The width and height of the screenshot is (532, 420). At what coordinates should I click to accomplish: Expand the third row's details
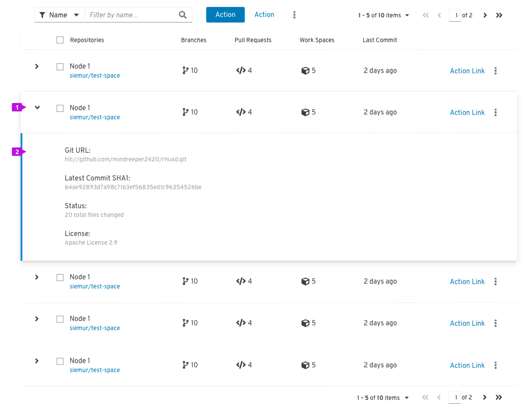click(x=37, y=277)
